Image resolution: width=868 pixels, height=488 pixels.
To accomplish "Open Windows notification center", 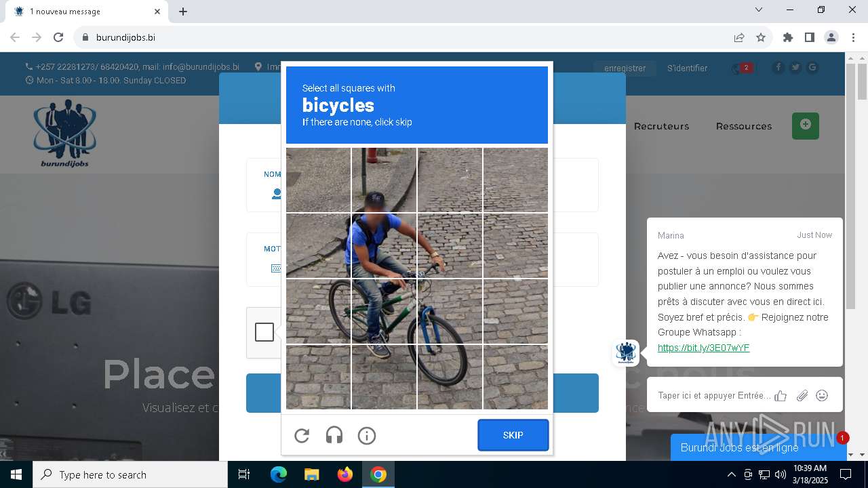I will point(846,474).
